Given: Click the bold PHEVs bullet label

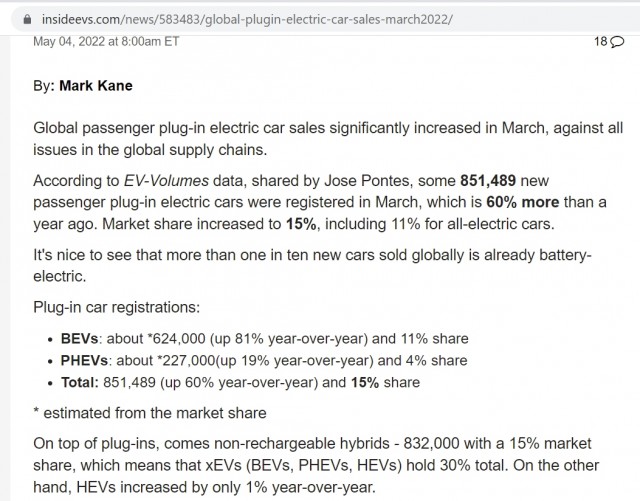Looking at the screenshot, I should click(84, 361).
